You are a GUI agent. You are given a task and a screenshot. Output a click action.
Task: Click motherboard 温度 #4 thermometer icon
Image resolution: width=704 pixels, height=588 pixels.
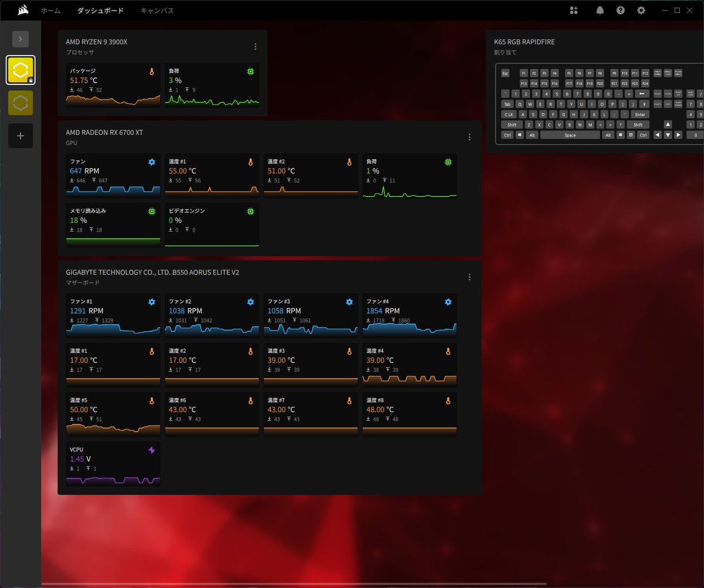[x=448, y=351]
